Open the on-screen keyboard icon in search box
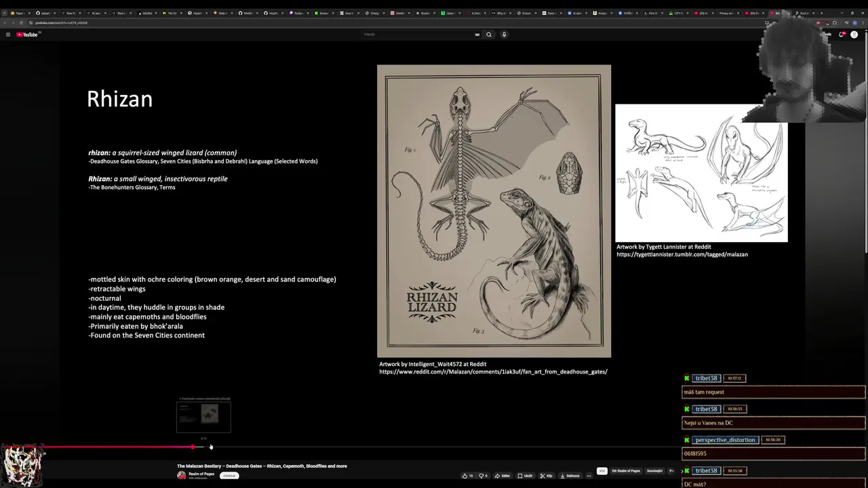Screen dimensions: 868x488 pyautogui.click(x=477, y=35)
